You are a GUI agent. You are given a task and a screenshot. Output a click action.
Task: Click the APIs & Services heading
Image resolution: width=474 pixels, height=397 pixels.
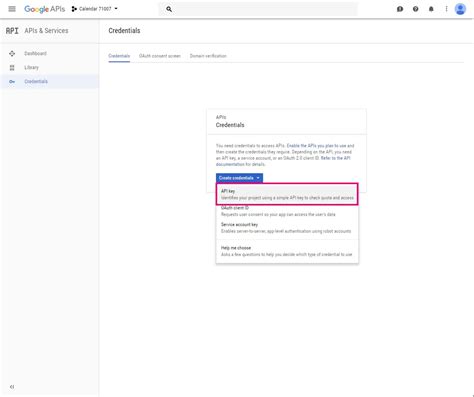(x=46, y=31)
